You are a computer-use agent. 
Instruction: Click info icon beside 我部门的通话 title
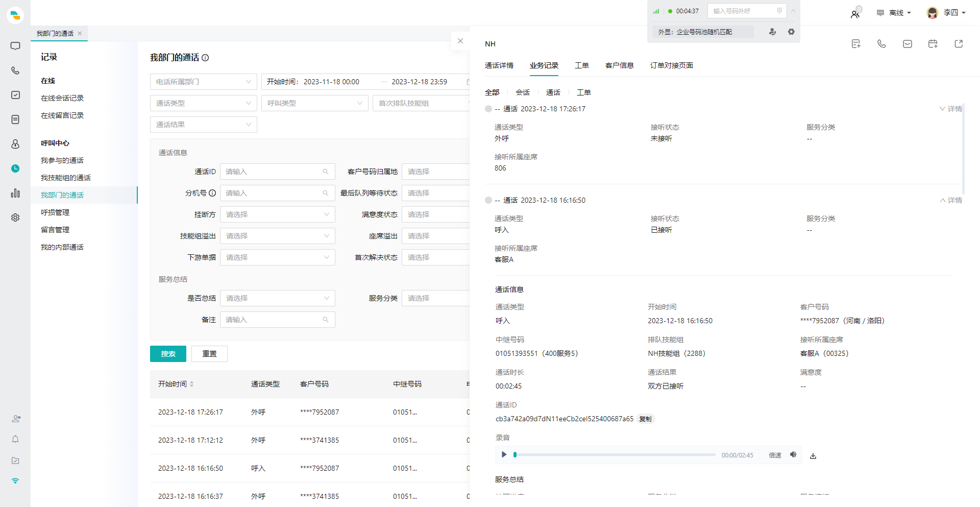(205, 58)
